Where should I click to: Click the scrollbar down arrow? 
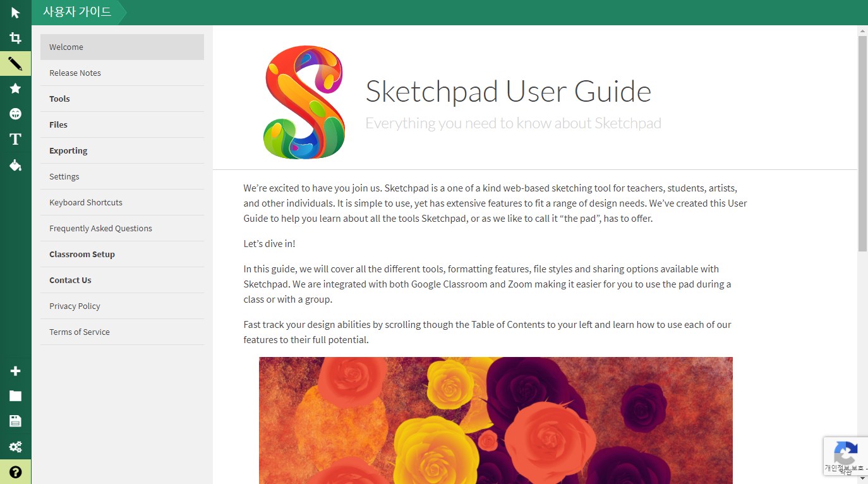coord(862,480)
